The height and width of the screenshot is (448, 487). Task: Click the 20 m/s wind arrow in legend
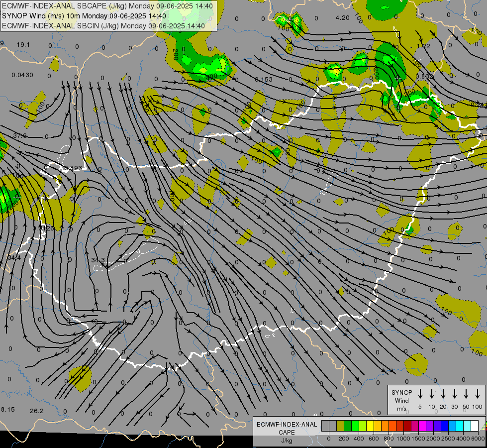pyautogui.click(x=443, y=394)
